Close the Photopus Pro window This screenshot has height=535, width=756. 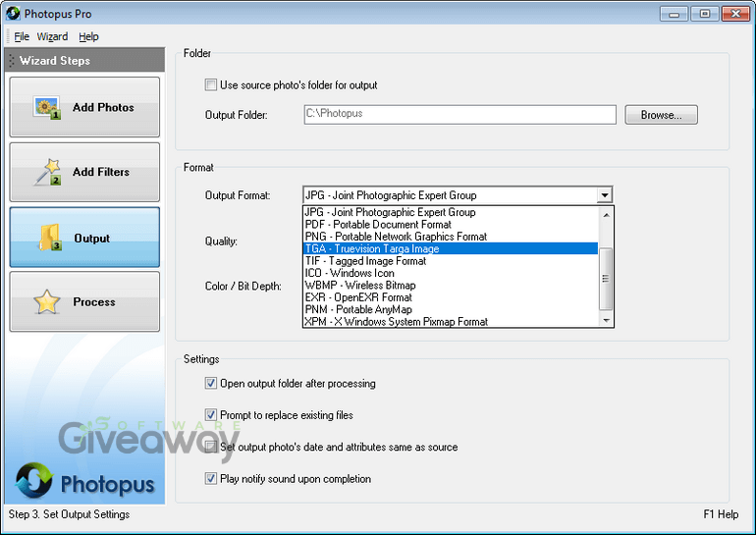pyautogui.click(x=735, y=14)
